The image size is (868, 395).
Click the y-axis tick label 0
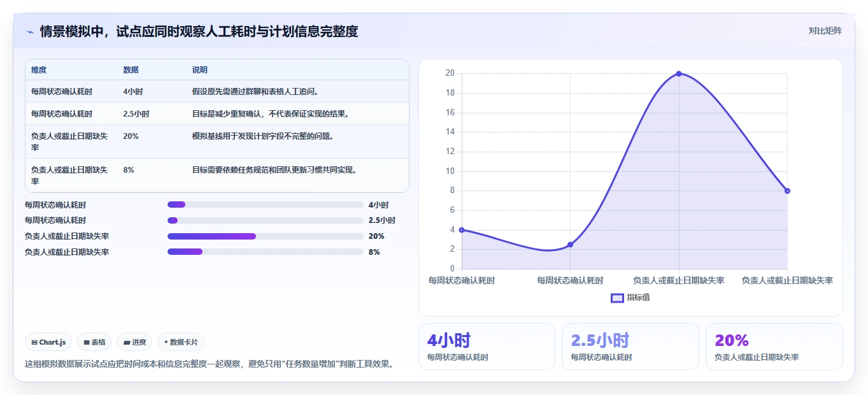[x=452, y=269]
